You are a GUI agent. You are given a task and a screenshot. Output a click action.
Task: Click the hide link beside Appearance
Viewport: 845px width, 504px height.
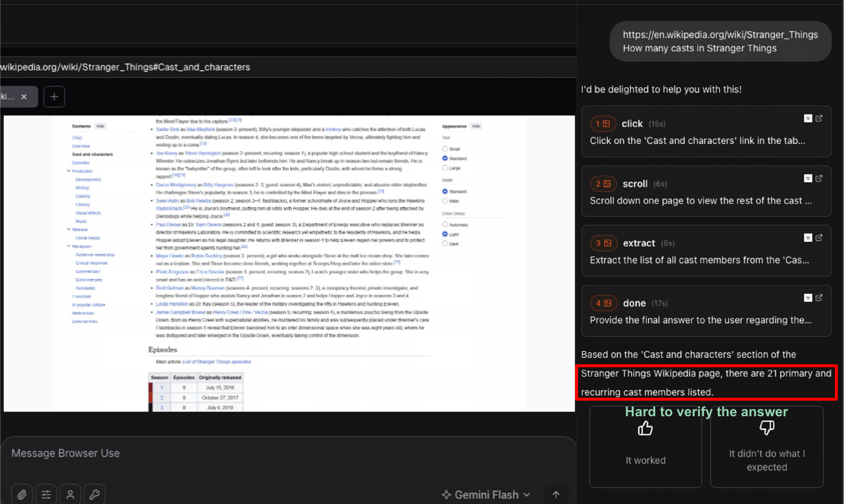(476, 126)
